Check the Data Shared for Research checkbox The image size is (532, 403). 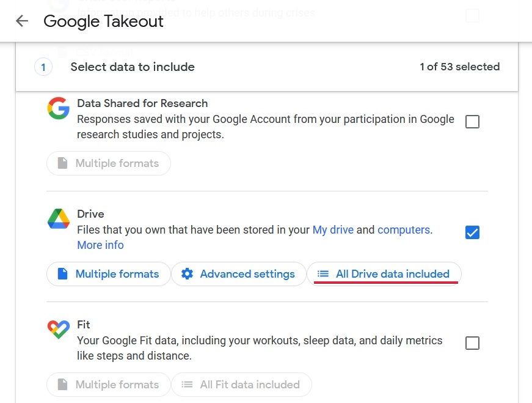[x=472, y=122]
